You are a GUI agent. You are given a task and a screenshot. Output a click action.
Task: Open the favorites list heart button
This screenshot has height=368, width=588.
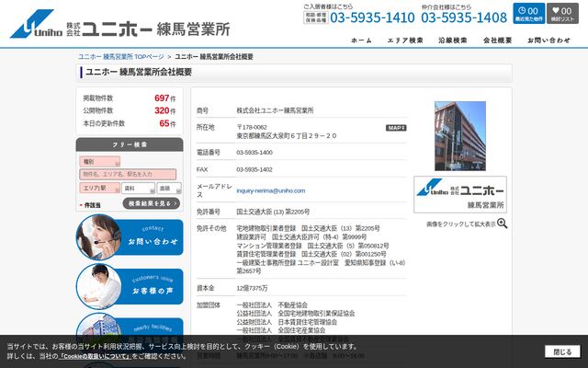pos(562,14)
